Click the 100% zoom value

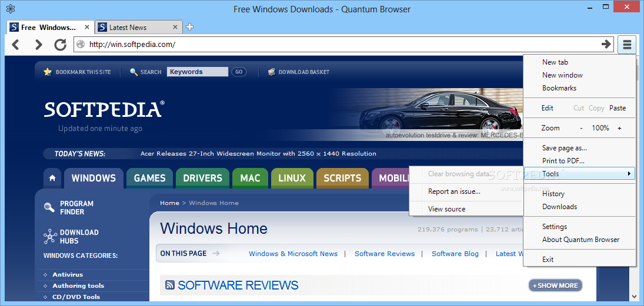click(x=600, y=128)
